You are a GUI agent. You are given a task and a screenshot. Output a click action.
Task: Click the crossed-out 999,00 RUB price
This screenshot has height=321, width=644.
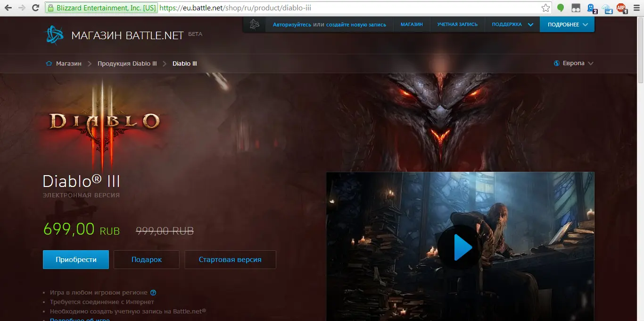[165, 231]
